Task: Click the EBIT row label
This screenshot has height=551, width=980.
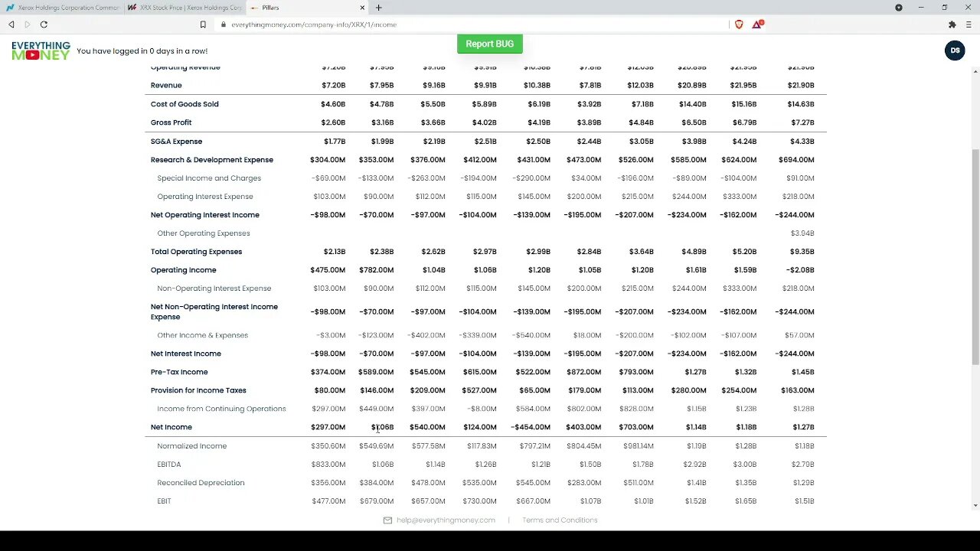Action: (164, 501)
